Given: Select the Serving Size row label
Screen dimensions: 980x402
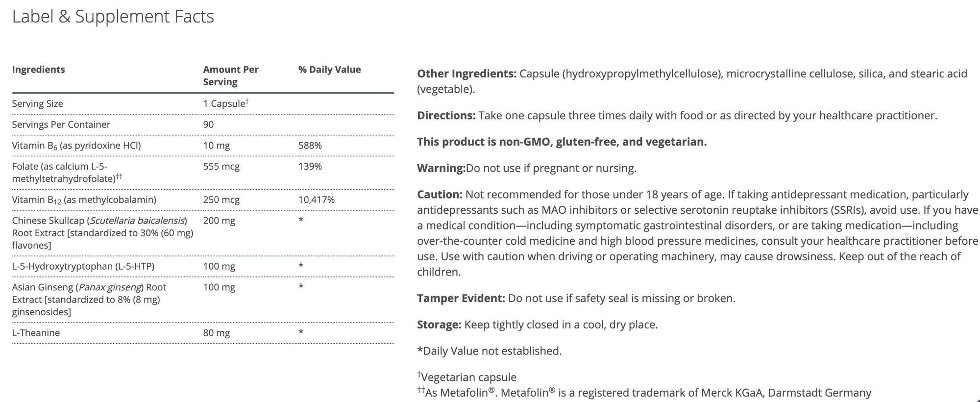Looking at the screenshot, I should pos(37,103).
